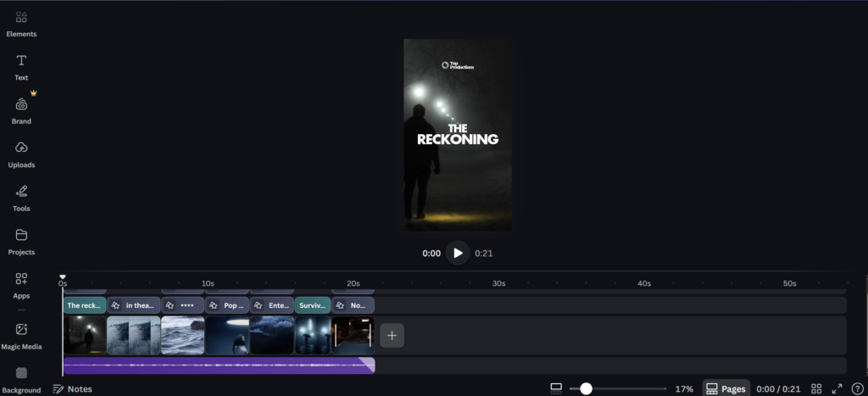Select the foggy man silhouette page thumbnail

pos(85,335)
